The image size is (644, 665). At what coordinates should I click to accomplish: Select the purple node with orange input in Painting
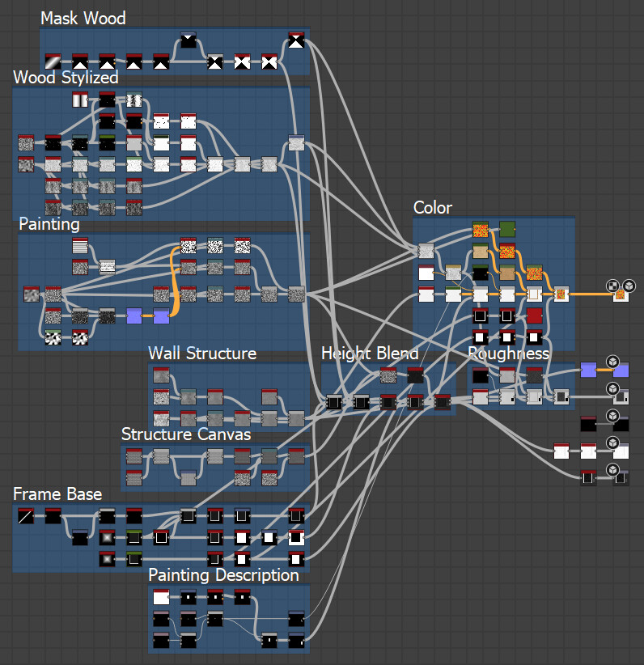pyautogui.click(x=161, y=316)
